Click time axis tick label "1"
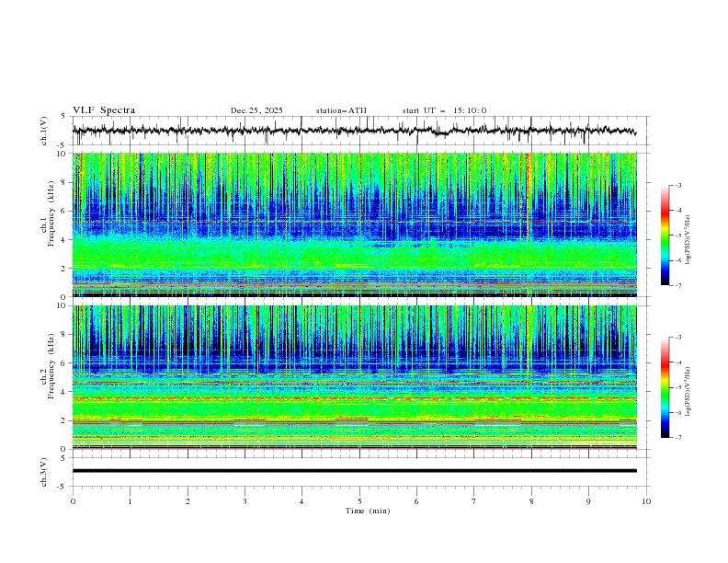 (130, 501)
